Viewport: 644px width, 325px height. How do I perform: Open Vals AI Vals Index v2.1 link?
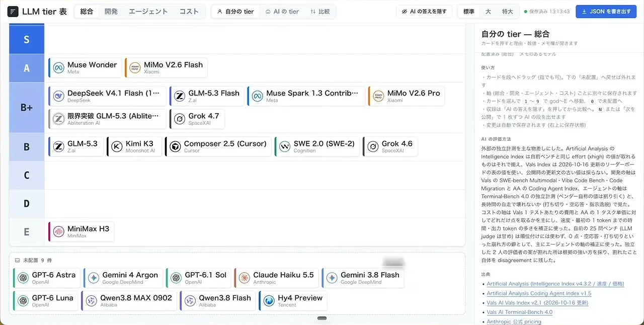(x=537, y=303)
